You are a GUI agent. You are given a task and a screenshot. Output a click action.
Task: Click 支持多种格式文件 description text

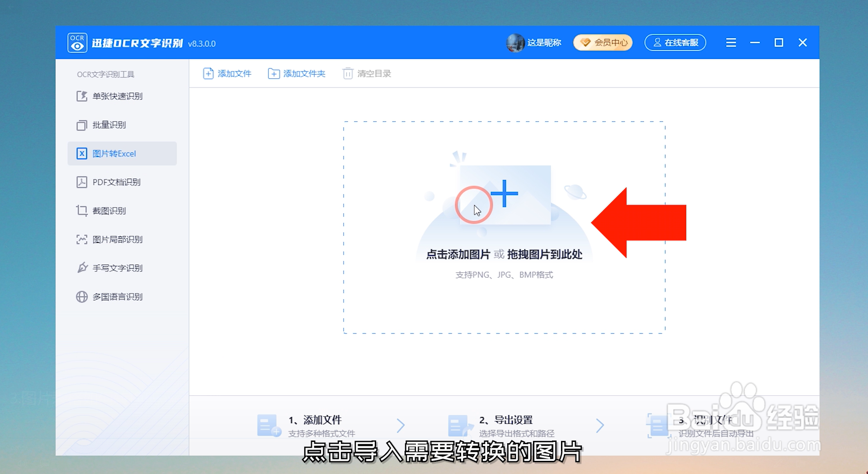[321, 433]
